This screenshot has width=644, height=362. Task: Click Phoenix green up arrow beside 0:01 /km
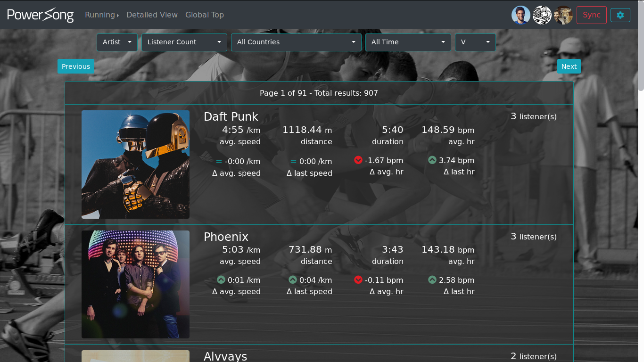coord(221,280)
